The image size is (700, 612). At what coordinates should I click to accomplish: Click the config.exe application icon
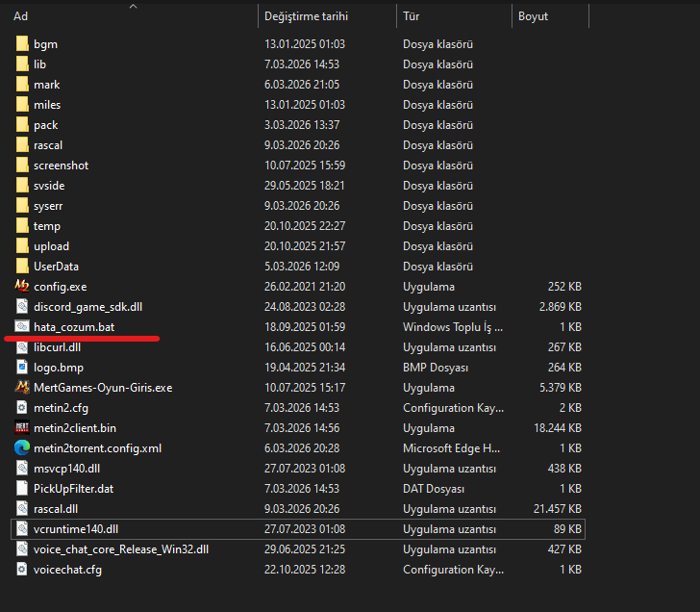coord(22,286)
